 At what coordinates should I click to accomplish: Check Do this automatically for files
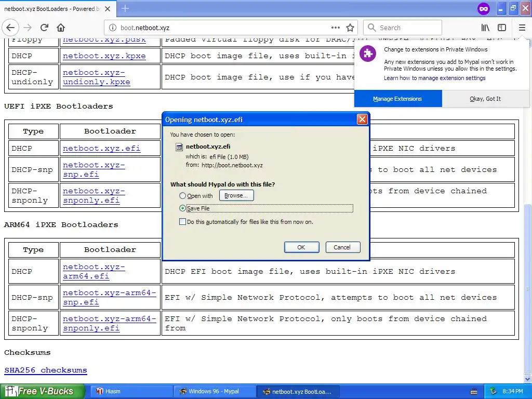pos(182,222)
